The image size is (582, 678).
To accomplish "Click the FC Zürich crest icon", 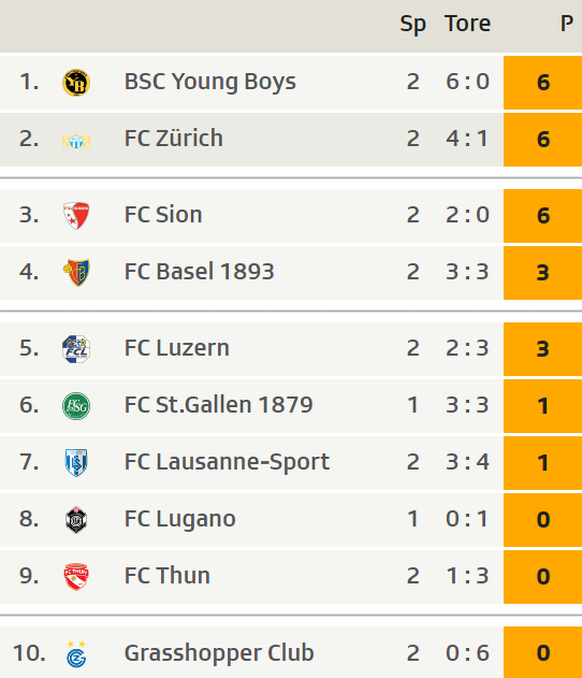I will coord(76,140).
